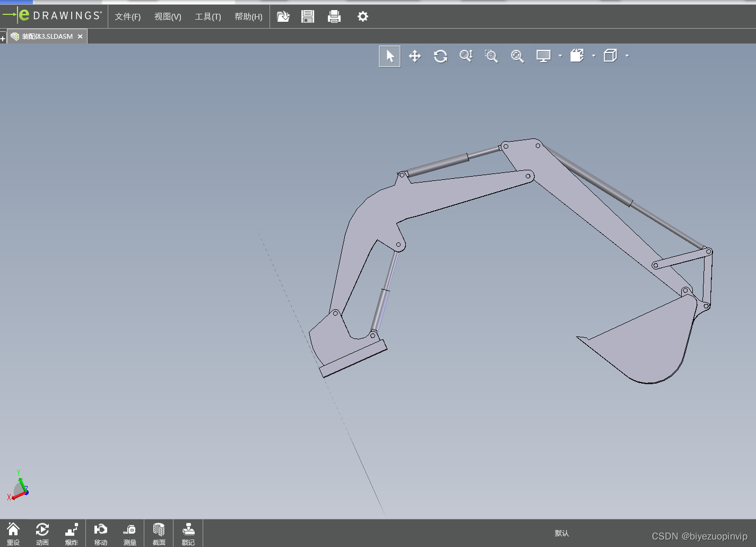Open the 文件(F) menu
756x547 pixels.
128,16
